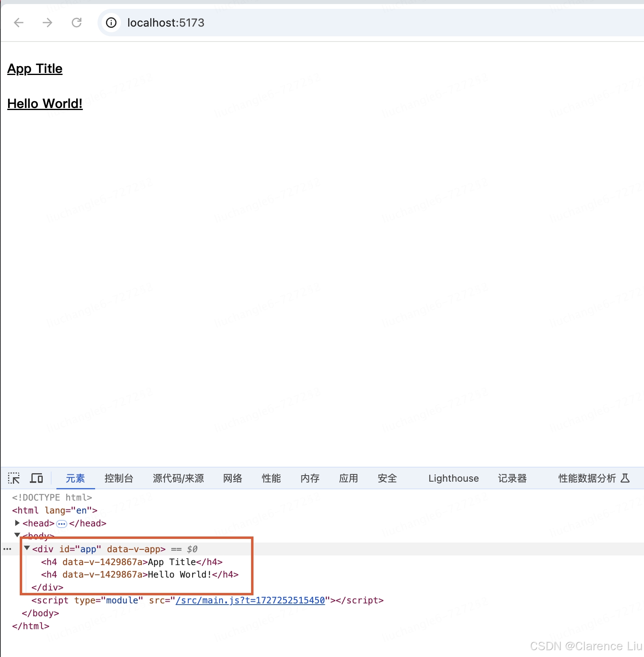Click the browser back arrow
The height and width of the screenshot is (657, 644).
(x=19, y=23)
